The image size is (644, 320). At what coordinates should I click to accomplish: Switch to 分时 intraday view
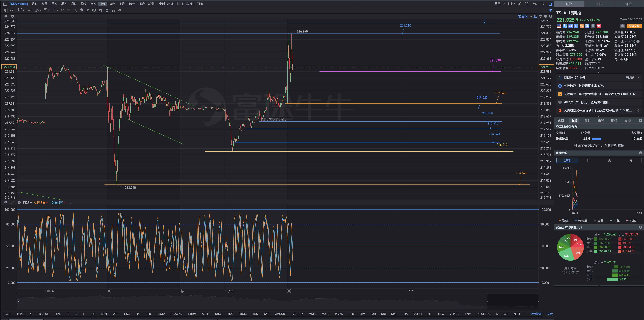pos(34,4)
